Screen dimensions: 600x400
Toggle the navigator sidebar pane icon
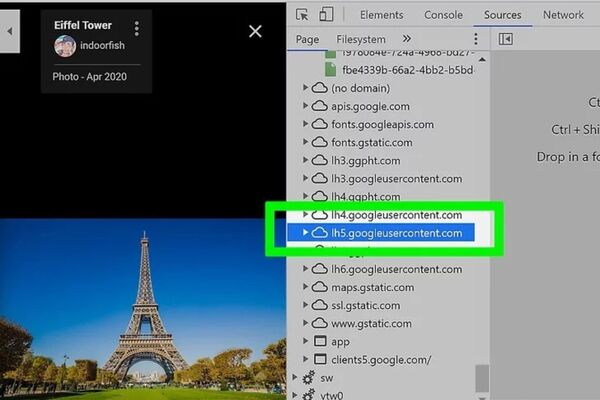pos(506,39)
